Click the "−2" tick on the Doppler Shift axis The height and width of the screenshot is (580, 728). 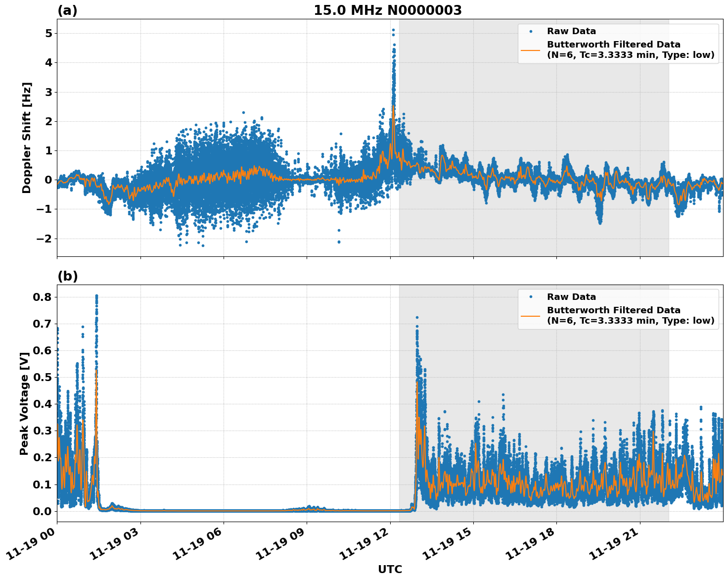click(45, 239)
